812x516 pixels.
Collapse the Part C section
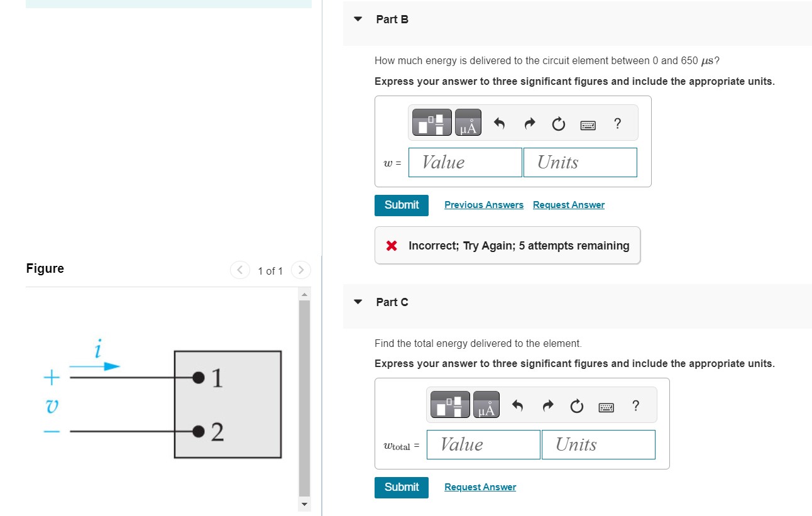358,302
